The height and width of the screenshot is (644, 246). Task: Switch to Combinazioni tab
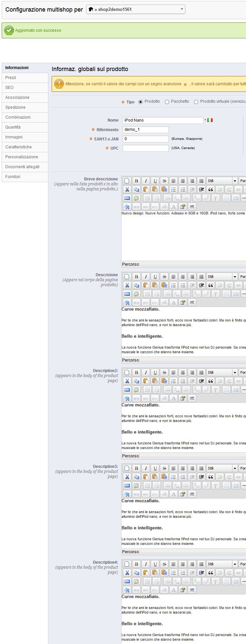click(x=25, y=117)
